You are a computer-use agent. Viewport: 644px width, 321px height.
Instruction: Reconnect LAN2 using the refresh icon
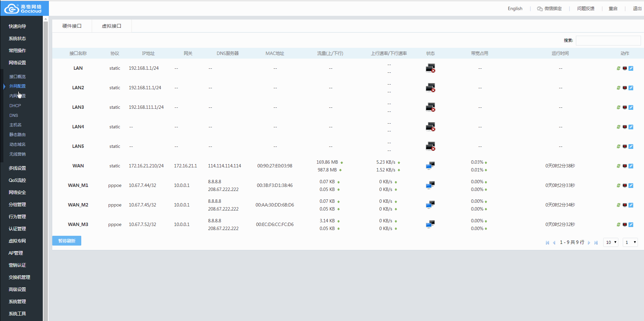pos(618,88)
